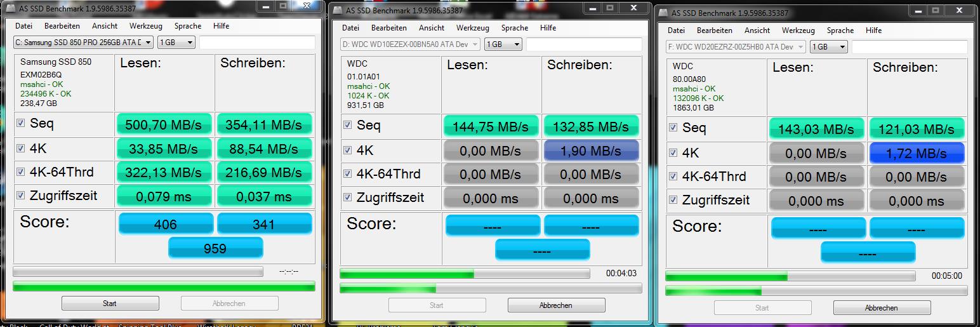The width and height of the screenshot is (980, 327).
Task: Toggle Zugriffszeit checkbox in the WD20EZRZ window
Action: click(673, 200)
